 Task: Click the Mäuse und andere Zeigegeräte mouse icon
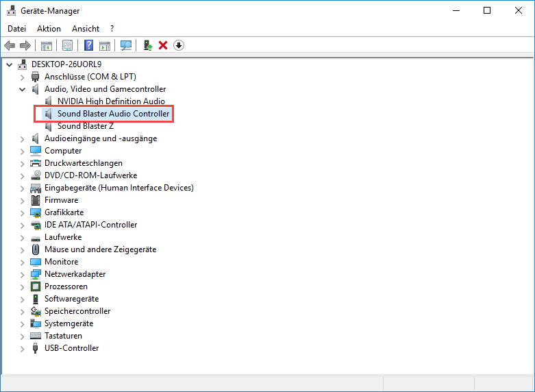[36, 249]
